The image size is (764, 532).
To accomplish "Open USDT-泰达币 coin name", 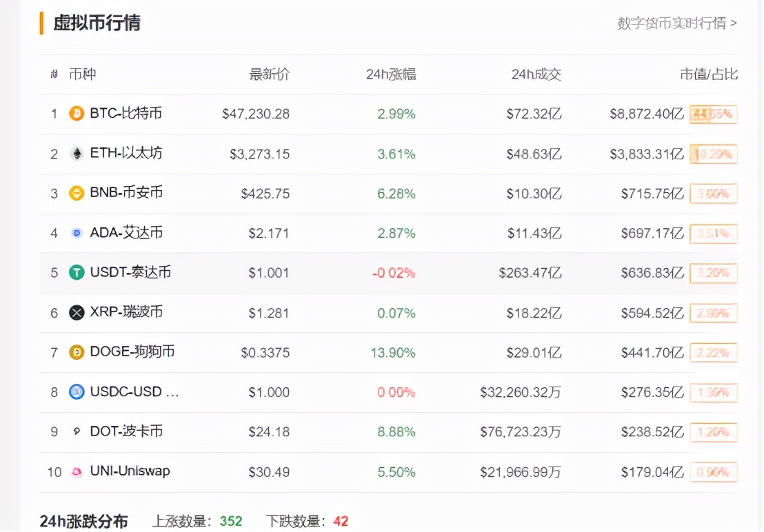I will [130, 272].
